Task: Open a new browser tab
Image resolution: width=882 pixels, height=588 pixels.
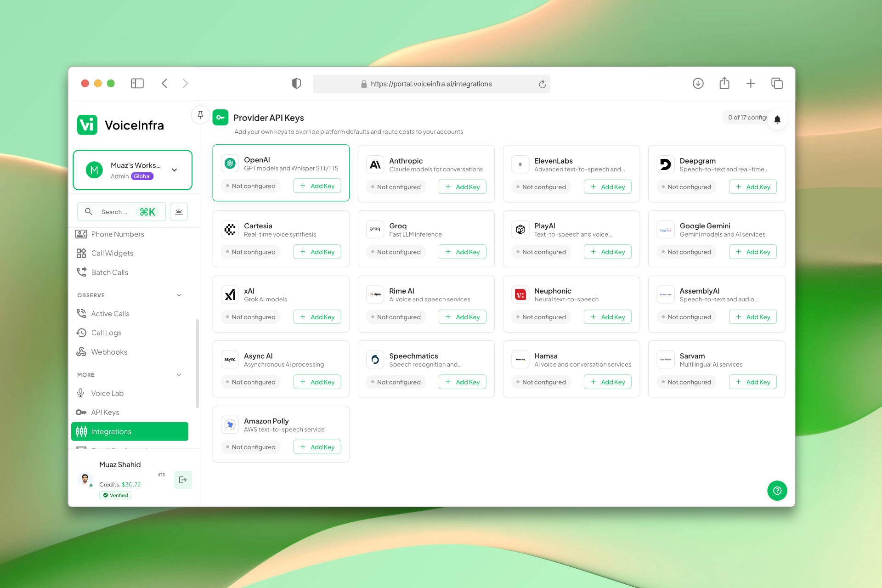Action: click(x=751, y=83)
